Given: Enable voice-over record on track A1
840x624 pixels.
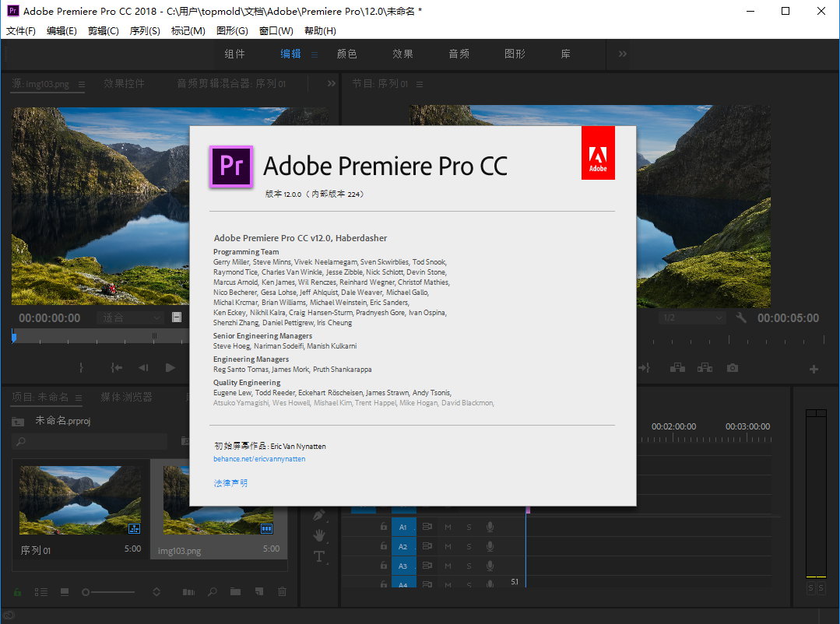Looking at the screenshot, I should pos(490,527).
